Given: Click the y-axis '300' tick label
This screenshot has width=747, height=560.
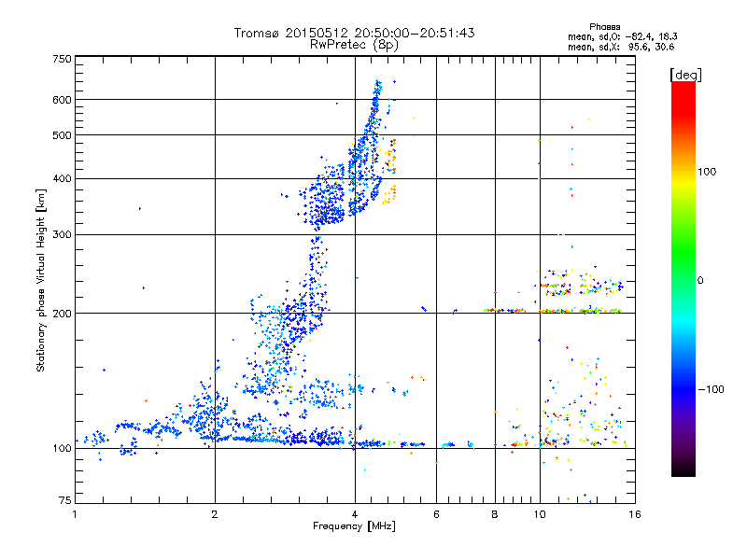Looking at the screenshot, I should coord(63,234).
